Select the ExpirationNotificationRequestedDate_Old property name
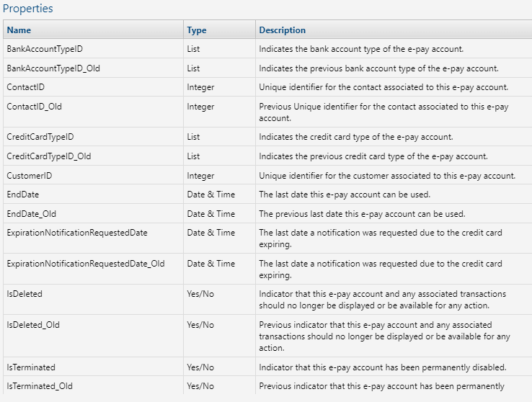The image size is (532, 402). [85, 264]
